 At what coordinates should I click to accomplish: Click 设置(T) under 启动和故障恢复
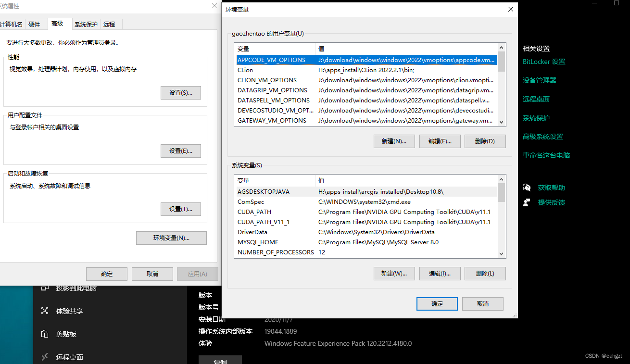(181, 209)
